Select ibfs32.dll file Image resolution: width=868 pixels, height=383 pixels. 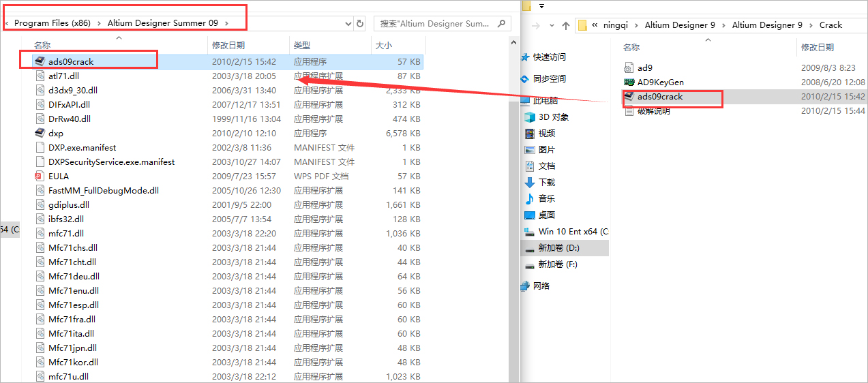pyautogui.click(x=66, y=219)
